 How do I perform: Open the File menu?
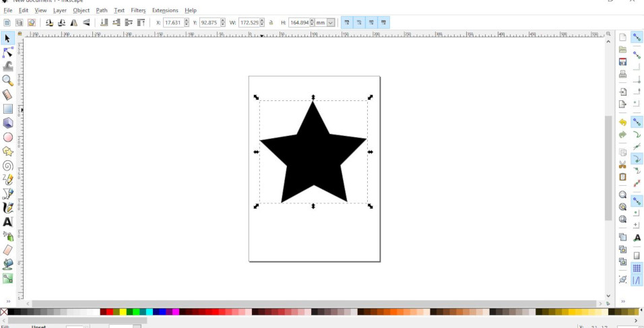point(8,10)
